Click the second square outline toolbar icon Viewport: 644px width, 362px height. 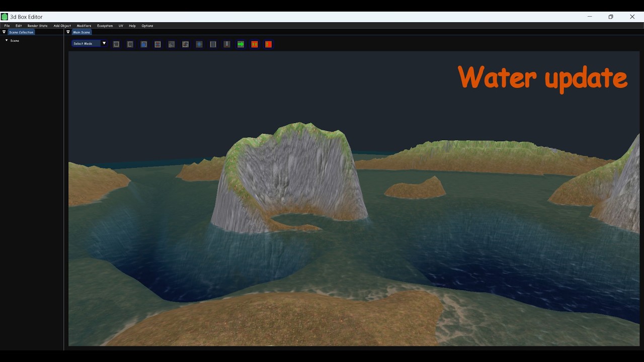(x=130, y=44)
